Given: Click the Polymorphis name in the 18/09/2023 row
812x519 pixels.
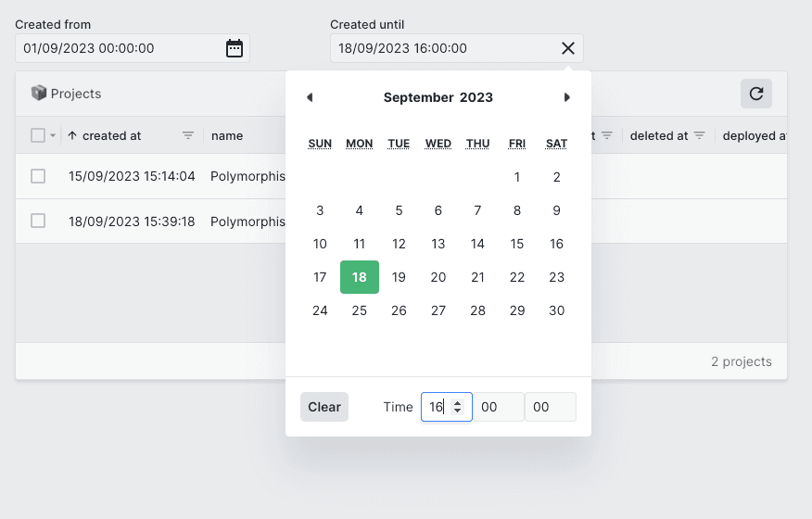Looking at the screenshot, I should (247, 222).
